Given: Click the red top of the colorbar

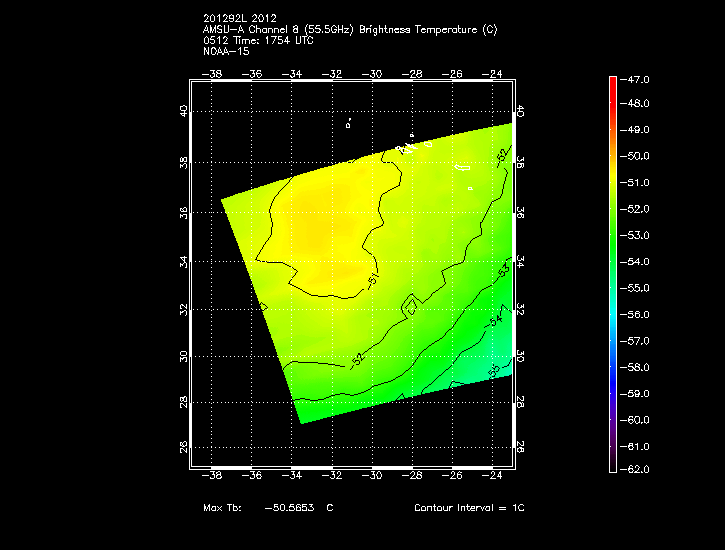Looking at the screenshot, I should 613,82.
